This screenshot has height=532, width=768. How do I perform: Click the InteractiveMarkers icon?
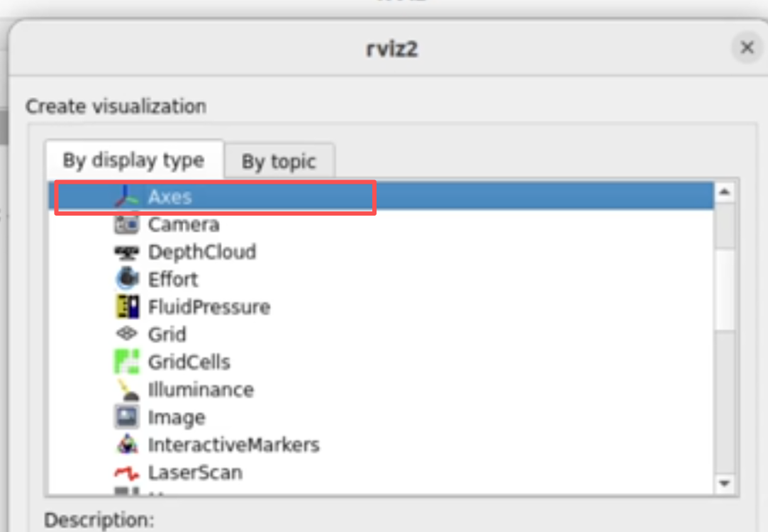point(126,445)
